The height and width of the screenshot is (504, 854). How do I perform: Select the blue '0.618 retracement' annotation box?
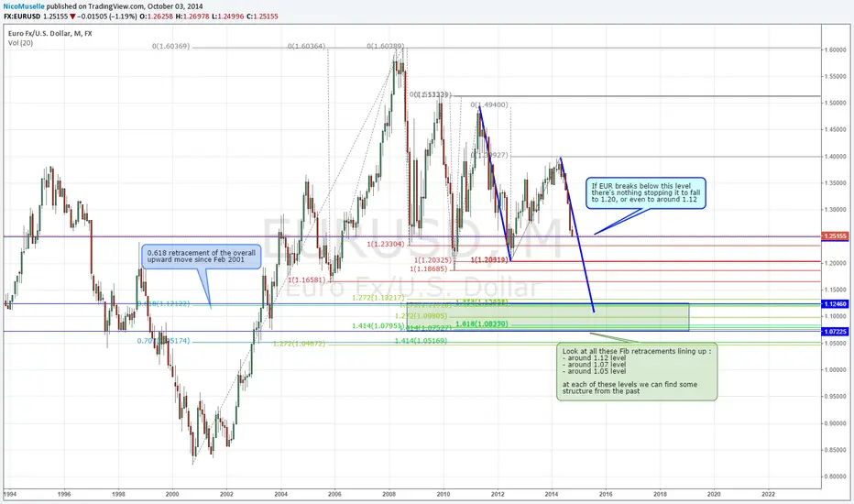[201, 257]
